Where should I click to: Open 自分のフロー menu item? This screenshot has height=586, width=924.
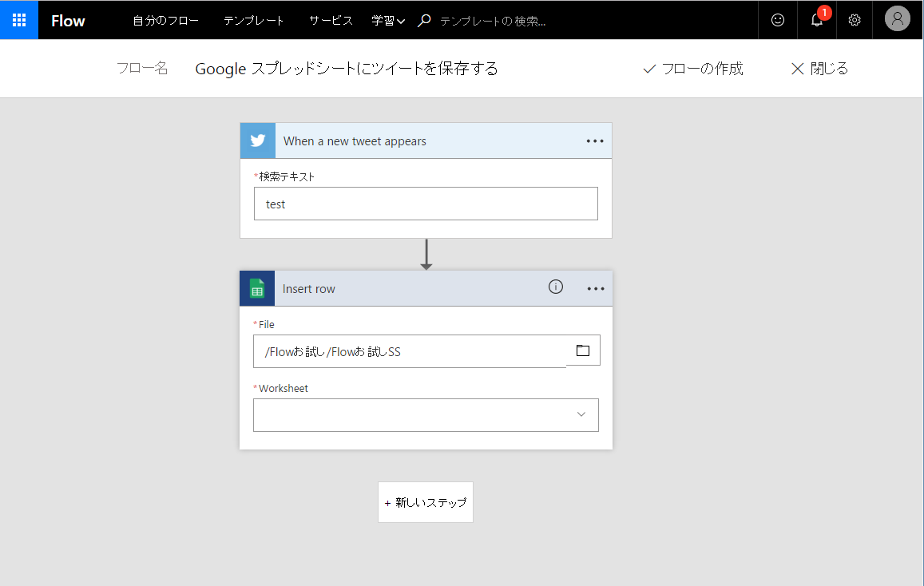click(165, 21)
